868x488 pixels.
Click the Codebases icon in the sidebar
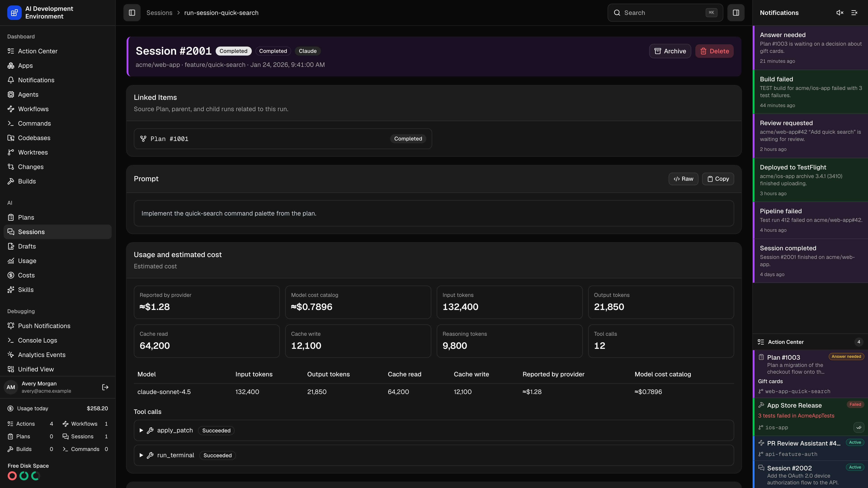11,138
